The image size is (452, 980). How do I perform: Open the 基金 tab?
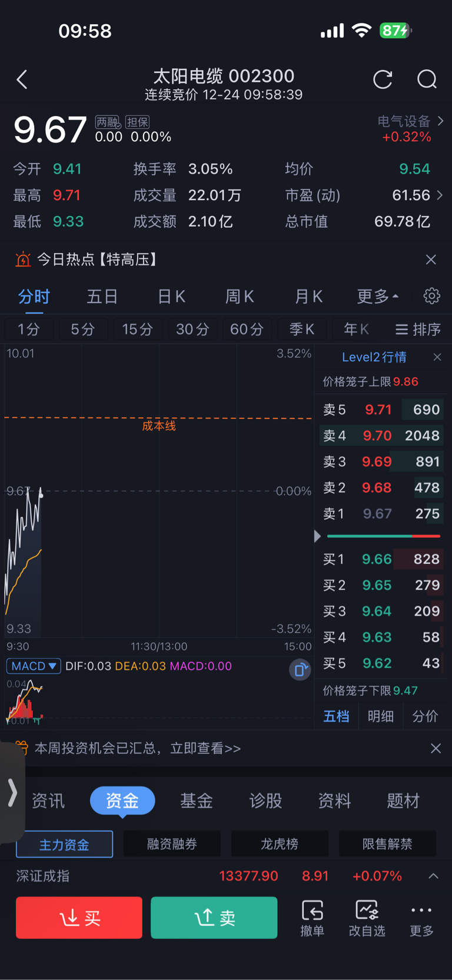pyautogui.click(x=196, y=800)
